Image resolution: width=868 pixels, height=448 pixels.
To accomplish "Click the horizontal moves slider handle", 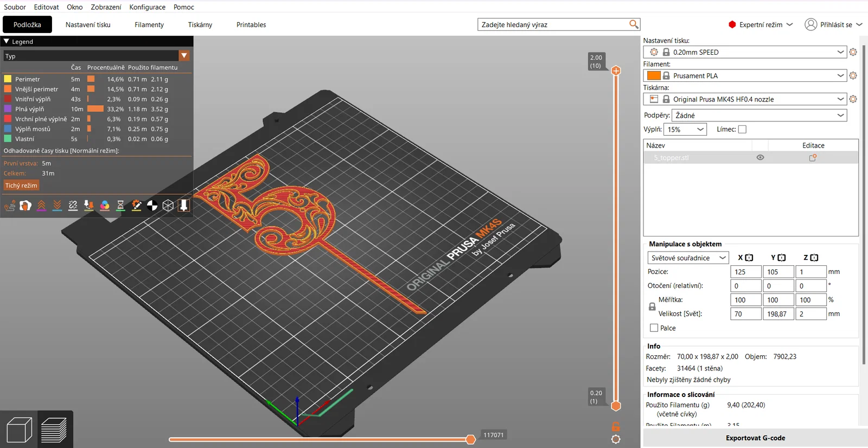I will click(471, 439).
